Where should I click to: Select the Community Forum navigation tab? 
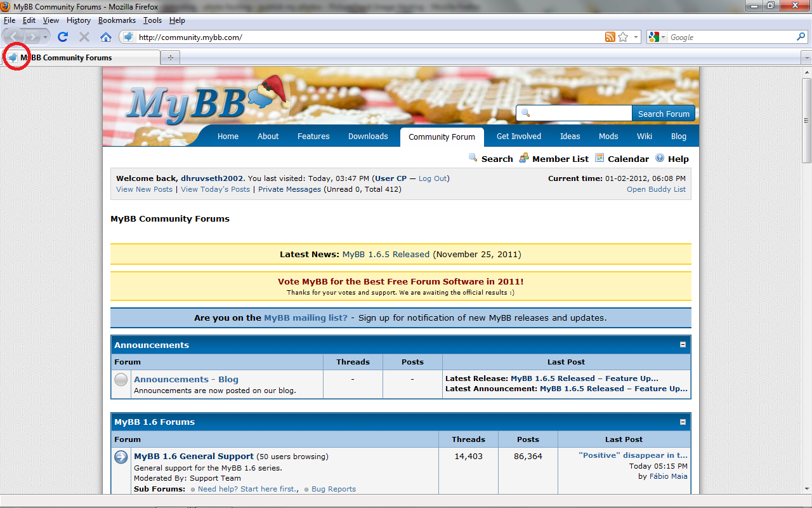[442, 137]
